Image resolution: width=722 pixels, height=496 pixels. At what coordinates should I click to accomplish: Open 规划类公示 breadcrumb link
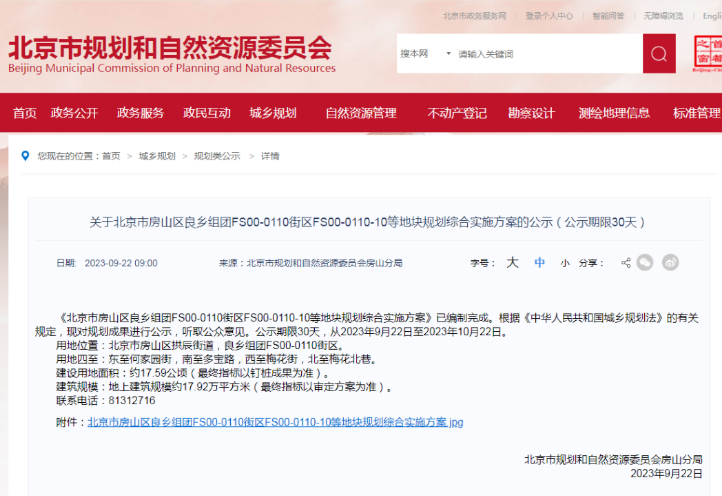point(217,156)
